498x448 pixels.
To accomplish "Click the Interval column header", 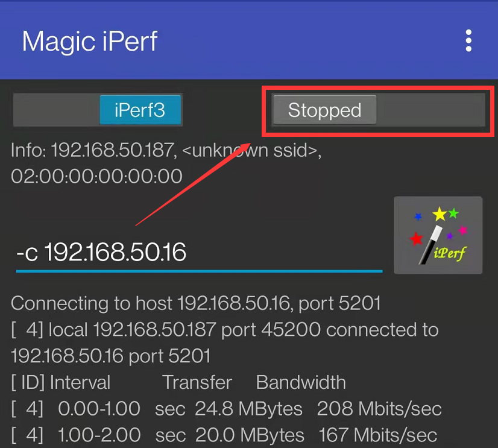I will tap(80, 382).
